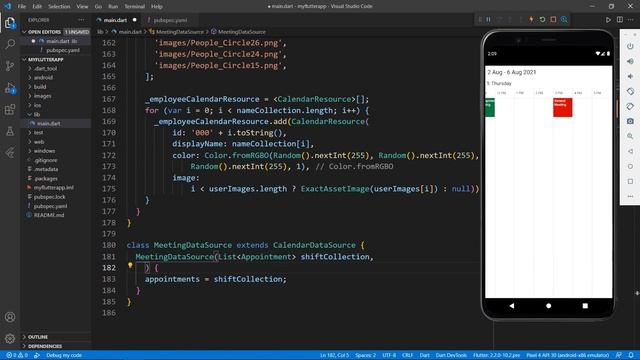Tap emulator toolbar home circle
The width and height of the screenshot is (640, 360).
630,166
